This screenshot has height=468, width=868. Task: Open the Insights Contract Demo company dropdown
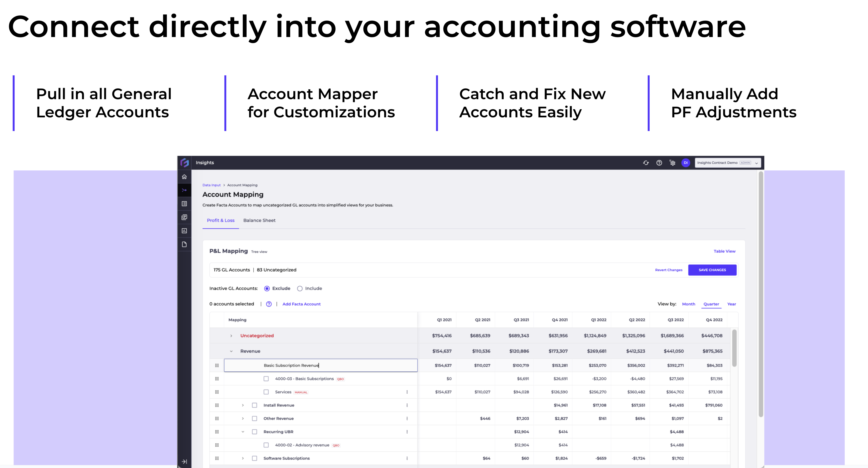728,163
